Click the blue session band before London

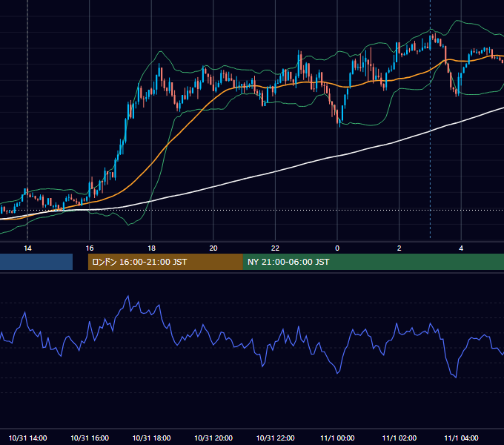[36, 262]
